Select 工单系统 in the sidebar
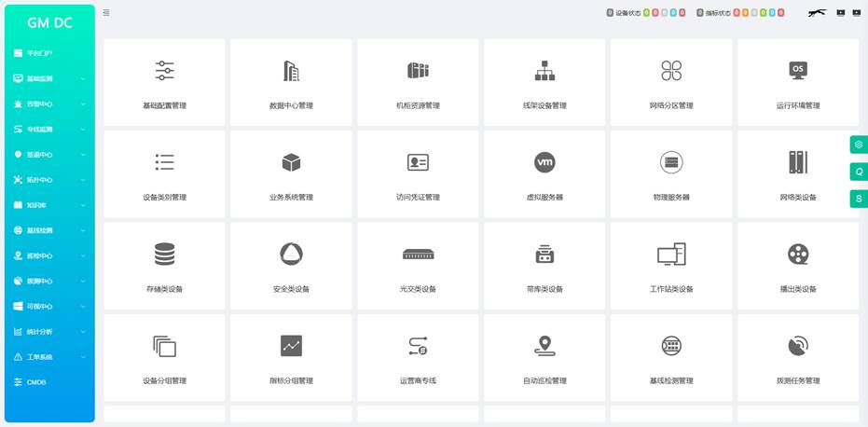 click(49, 357)
